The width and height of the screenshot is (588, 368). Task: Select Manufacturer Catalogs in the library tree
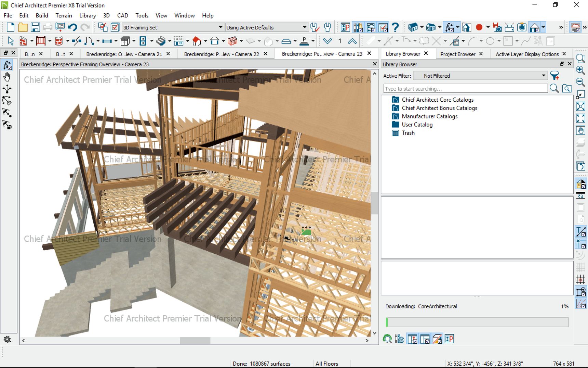pos(429,116)
